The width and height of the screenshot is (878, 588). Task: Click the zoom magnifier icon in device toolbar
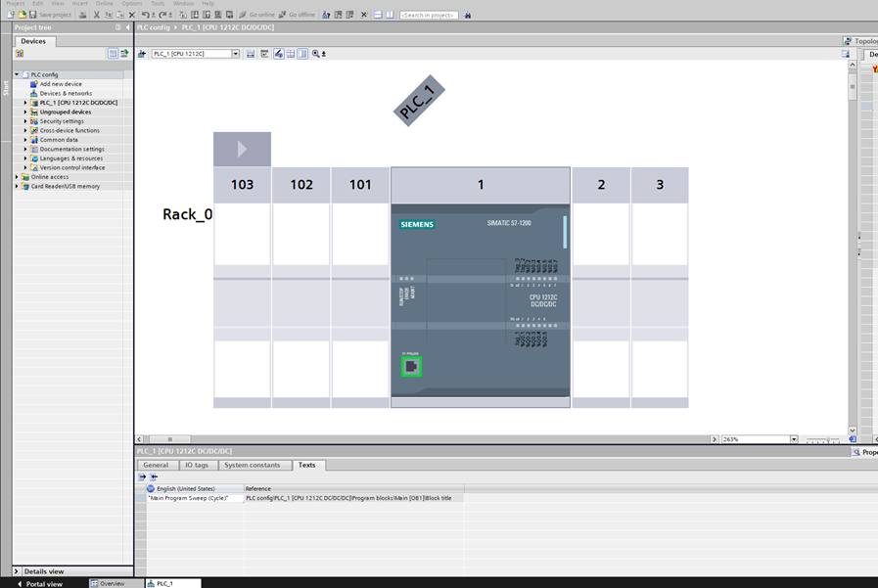(316, 54)
